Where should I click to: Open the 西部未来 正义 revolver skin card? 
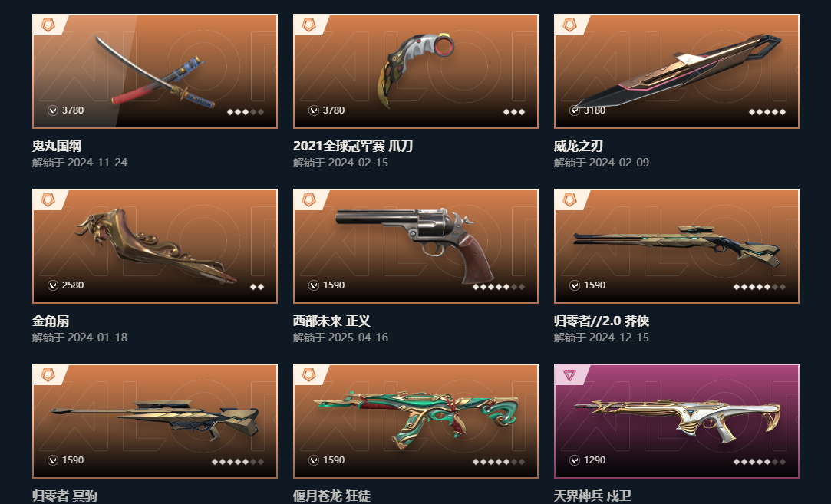[416, 246]
